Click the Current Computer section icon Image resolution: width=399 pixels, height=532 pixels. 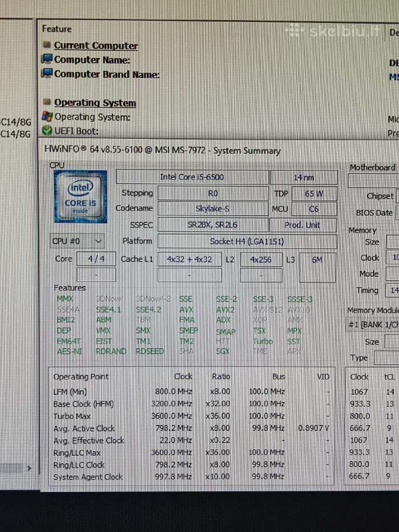click(47, 45)
